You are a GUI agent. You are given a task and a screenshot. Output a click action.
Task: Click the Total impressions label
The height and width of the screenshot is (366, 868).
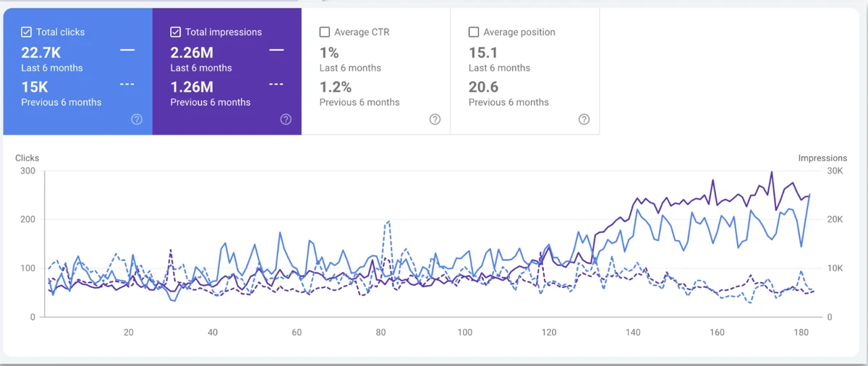click(x=224, y=32)
